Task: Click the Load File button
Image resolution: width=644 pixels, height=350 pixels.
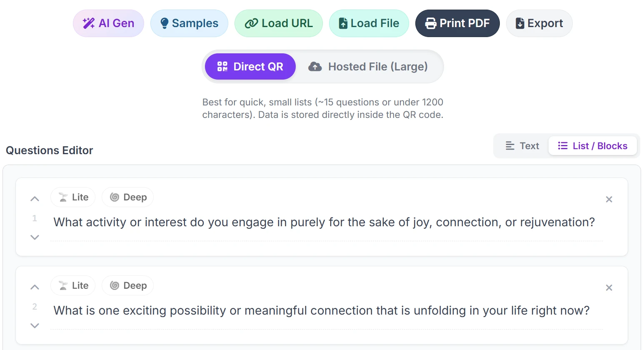Action: 369,23
